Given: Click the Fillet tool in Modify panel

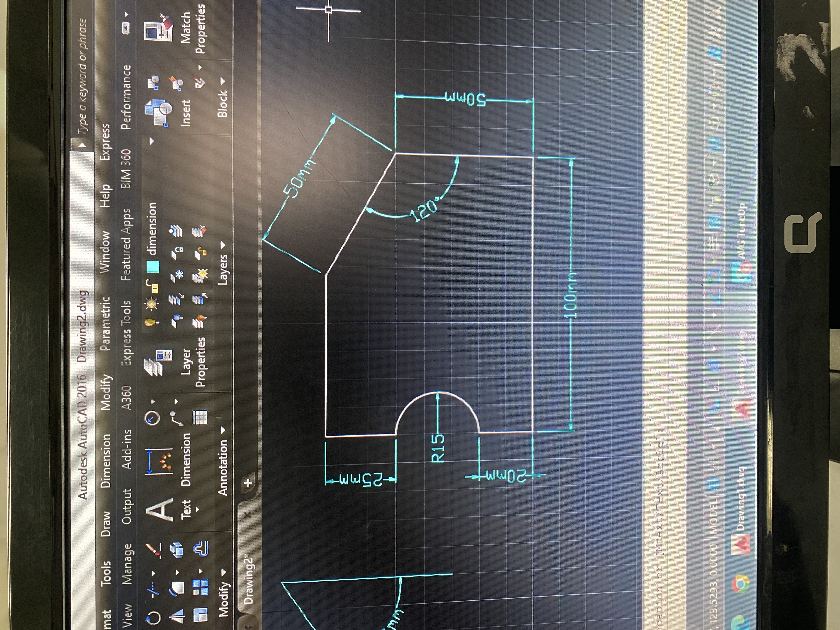Looking at the screenshot, I should [x=177, y=589].
